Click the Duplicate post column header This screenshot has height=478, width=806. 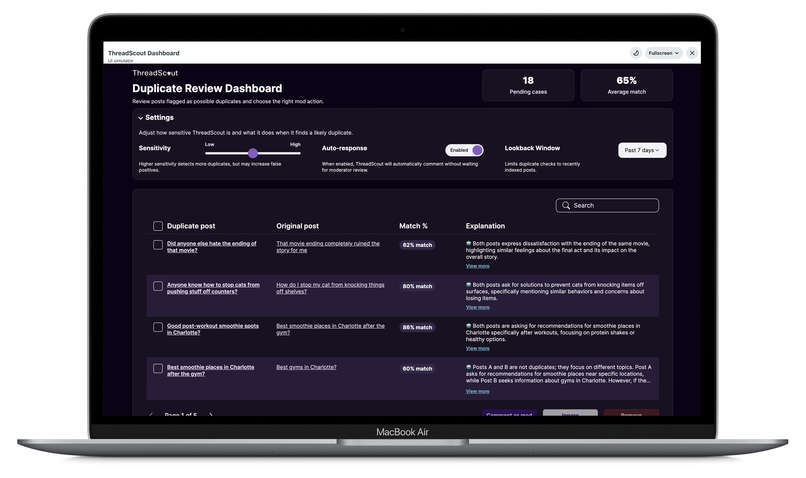[191, 226]
